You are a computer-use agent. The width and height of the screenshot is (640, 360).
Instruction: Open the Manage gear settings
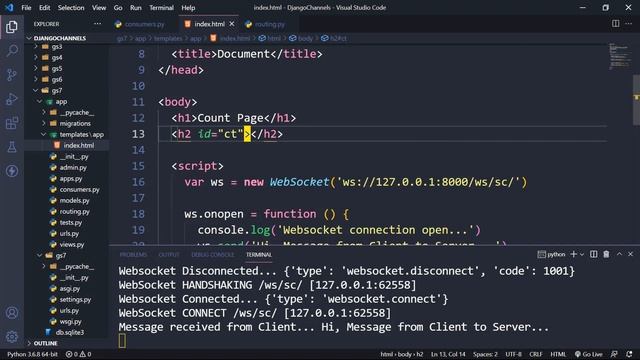[x=12, y=337]
